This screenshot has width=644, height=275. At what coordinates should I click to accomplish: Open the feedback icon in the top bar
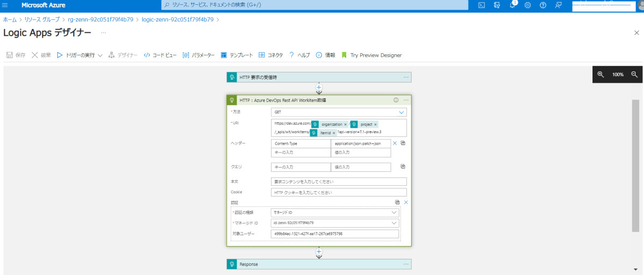coord(559,5)
